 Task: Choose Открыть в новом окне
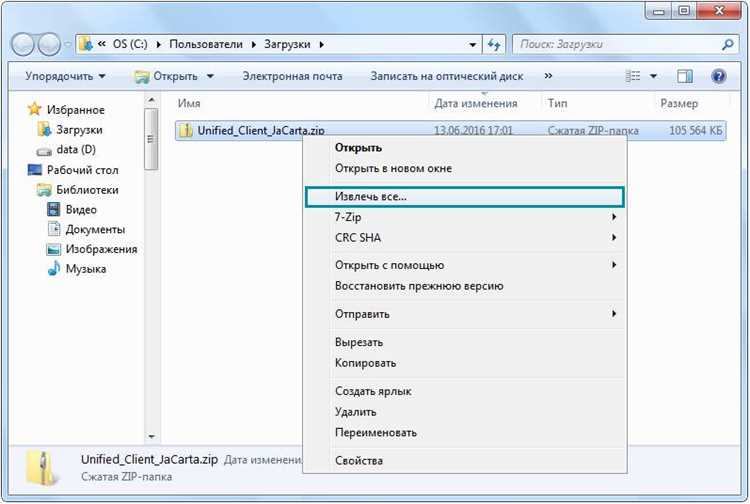click(x=464, y=168)
